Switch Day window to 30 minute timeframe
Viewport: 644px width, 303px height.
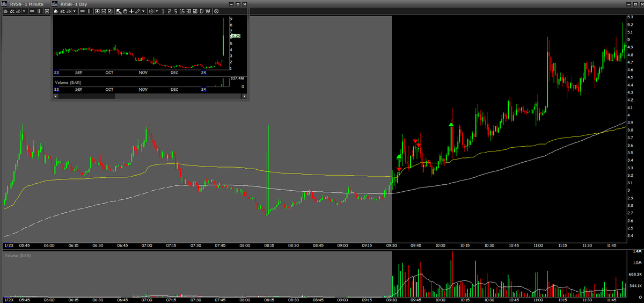point(188,11)
